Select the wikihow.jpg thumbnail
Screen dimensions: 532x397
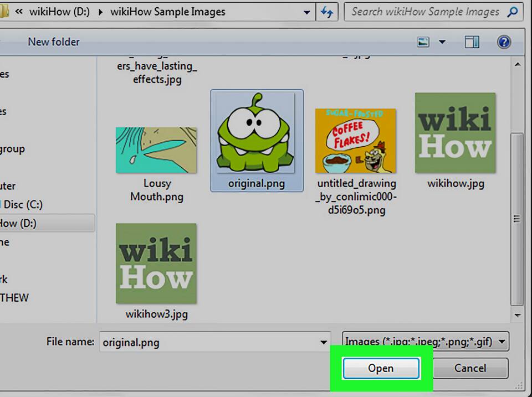click(x=455, y=133)
